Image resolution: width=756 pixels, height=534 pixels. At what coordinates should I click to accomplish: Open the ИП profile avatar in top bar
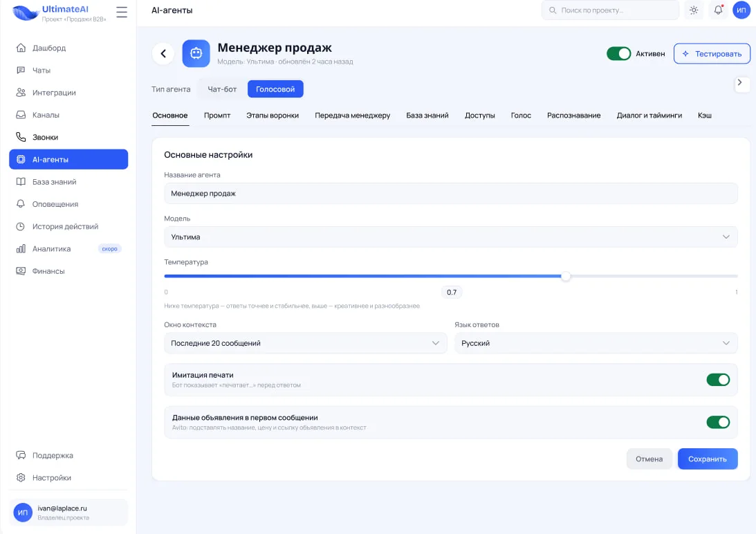[x=741, y=10]
